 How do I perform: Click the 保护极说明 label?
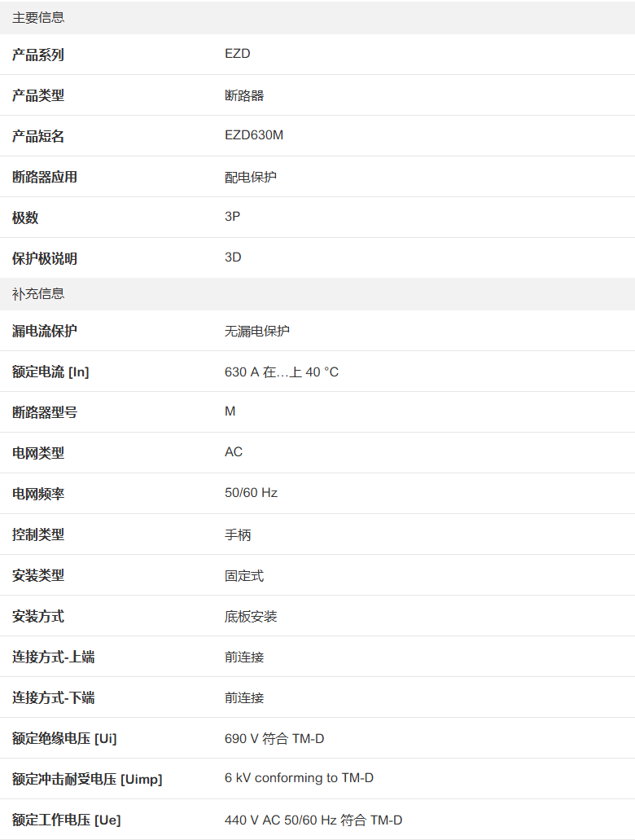pyautogui.click(x=45, y=258)
